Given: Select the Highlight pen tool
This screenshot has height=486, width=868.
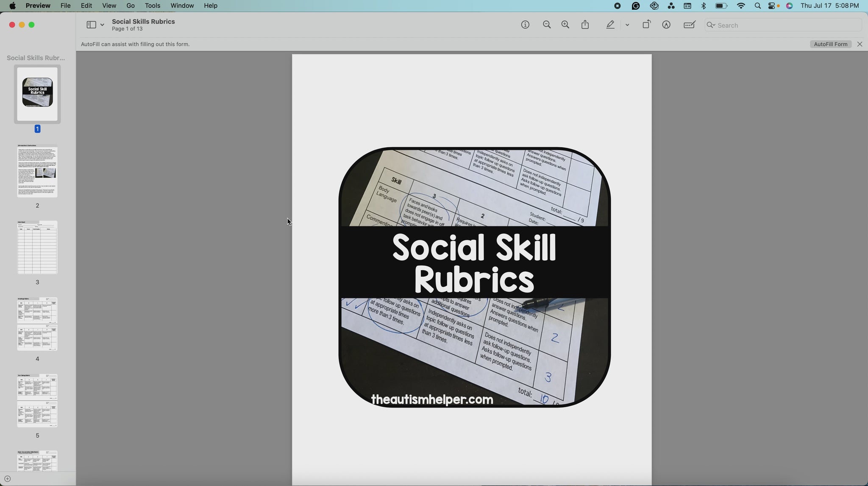Looking at the screenshot, I should tap(610, 25).
